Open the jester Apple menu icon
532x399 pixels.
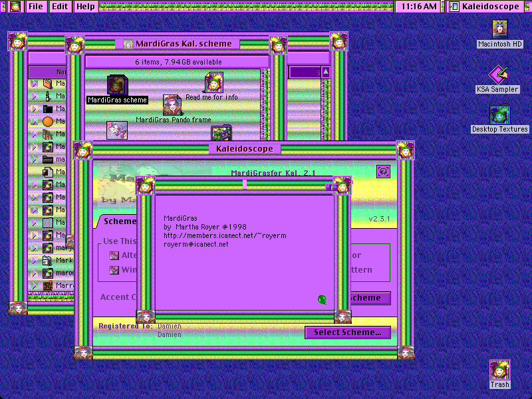point(15,7)
